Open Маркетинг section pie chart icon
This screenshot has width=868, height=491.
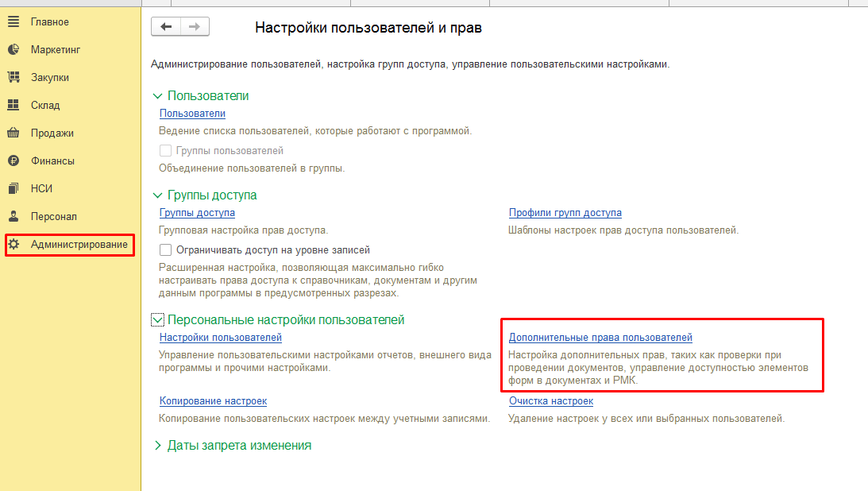pos(13,49)
